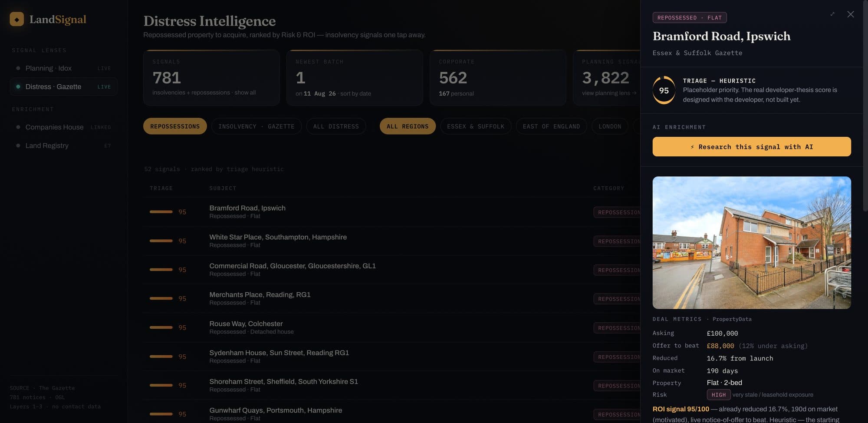Click sort by date in Newest Batch card
Viewport: 868px width, 423px height.
click(355, 93)
